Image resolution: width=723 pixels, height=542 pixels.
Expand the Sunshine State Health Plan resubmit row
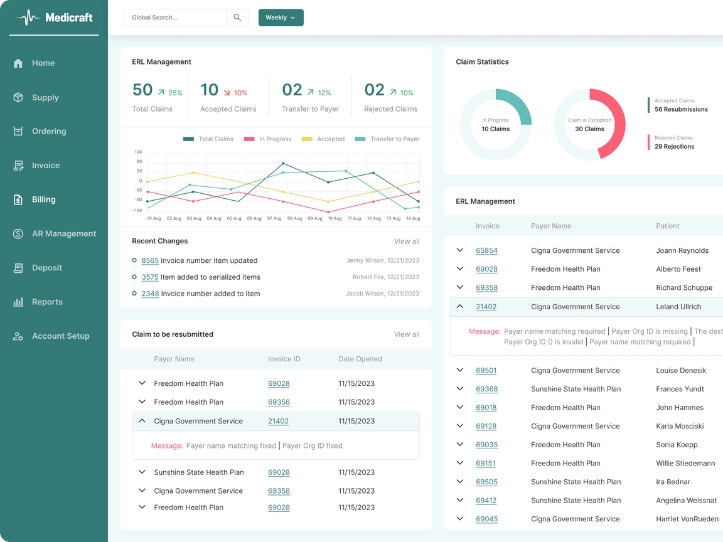click(141, 472)
